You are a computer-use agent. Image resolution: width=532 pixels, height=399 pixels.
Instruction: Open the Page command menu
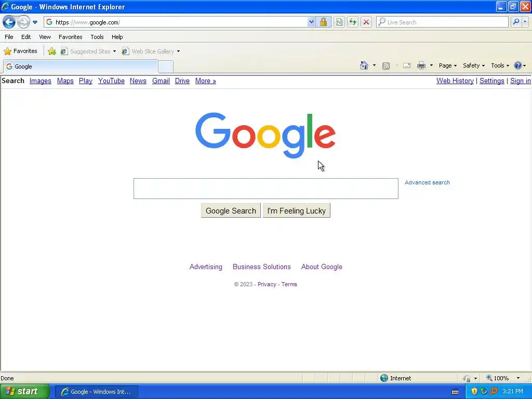point(447,65)
